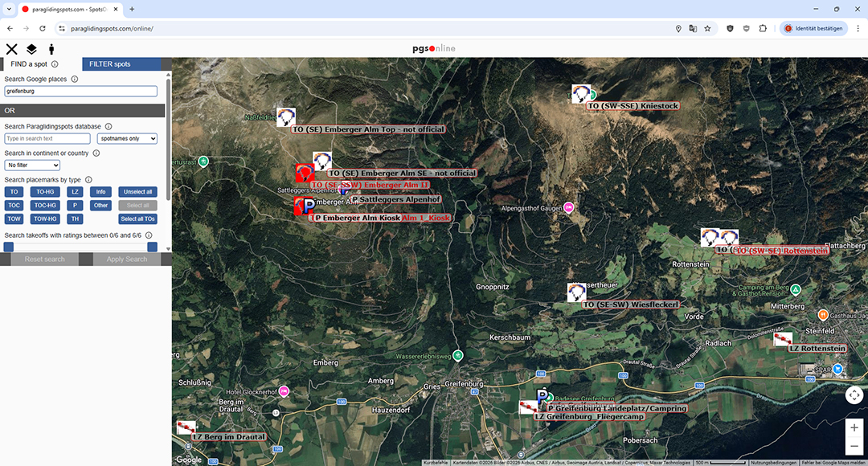The image size is (868, 466).
Task: Open the Wiesflecker takeoff paraglider marker
Action: click(576, 292)
